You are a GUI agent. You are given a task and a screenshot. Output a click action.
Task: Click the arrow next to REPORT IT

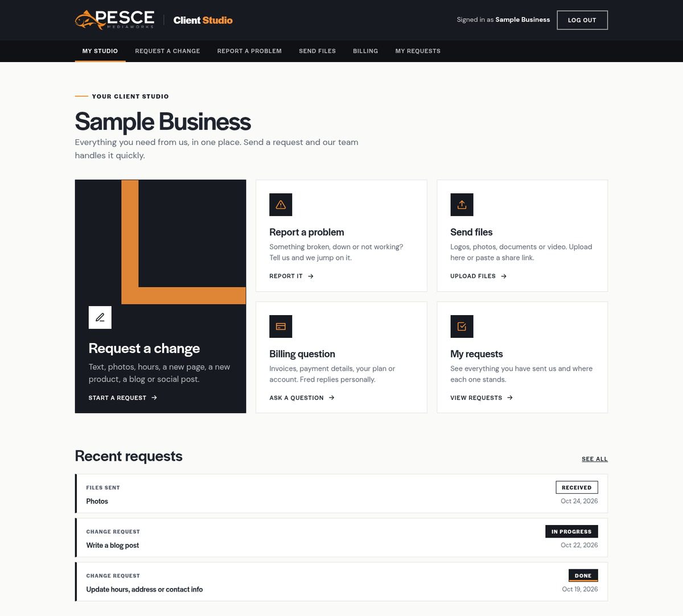(x=311, y=276)
